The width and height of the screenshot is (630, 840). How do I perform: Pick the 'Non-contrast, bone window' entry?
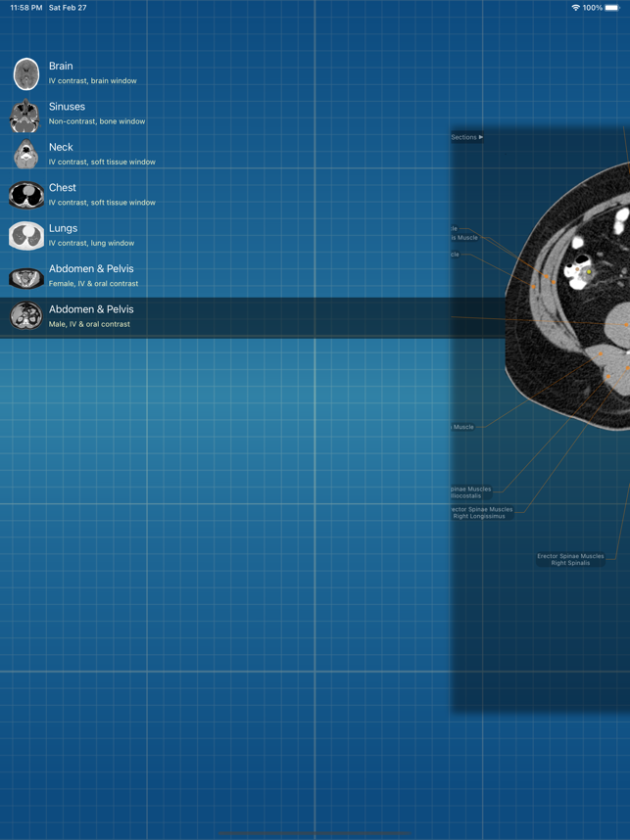(97, 121)
